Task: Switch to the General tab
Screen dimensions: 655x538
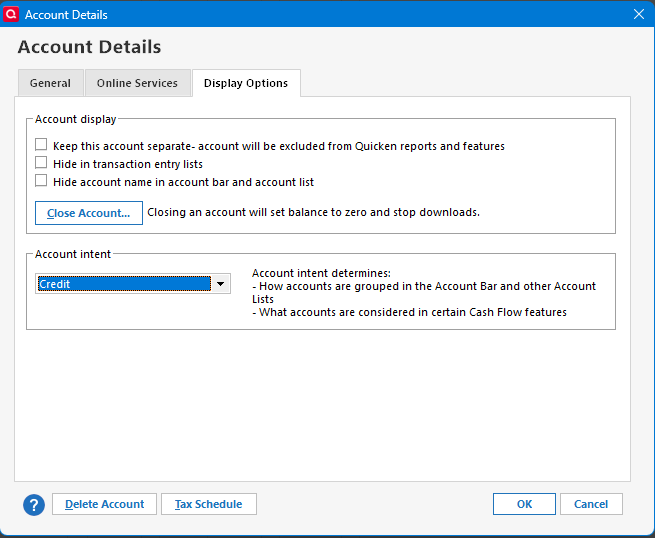Action: click(x=51, y=83)
